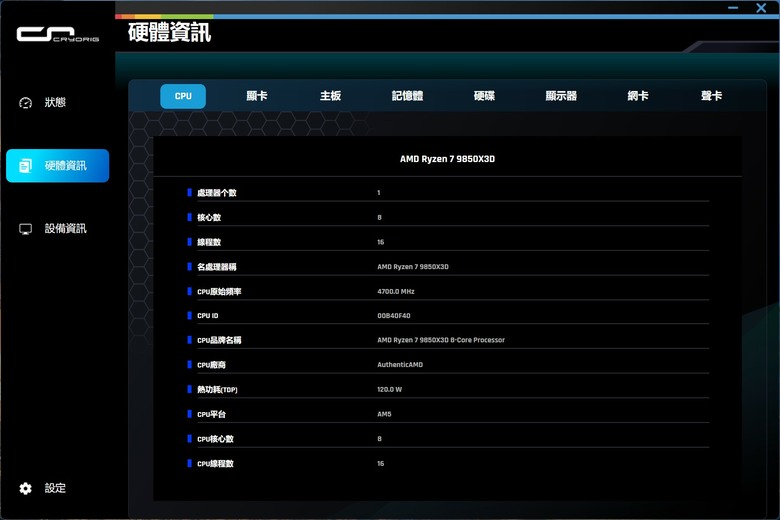Click the CPU核心數 label
780x520 pixels.
[215, 439]
